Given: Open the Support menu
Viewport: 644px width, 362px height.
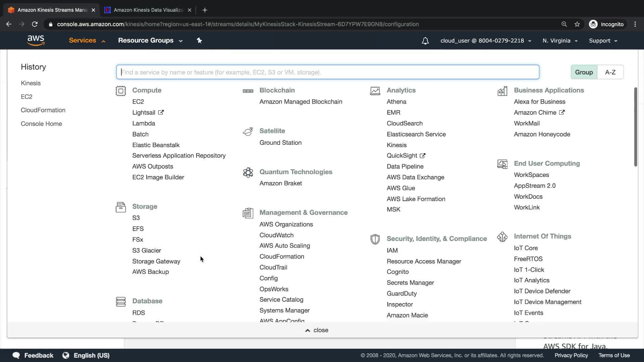Looking at the screenshot, I should tap(603, 41).
